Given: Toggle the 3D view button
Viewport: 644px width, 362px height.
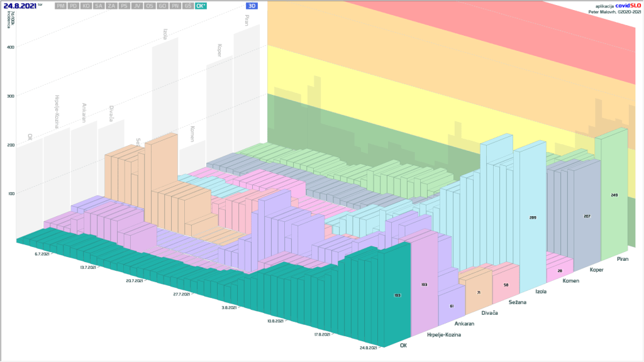Looking at the screenshot, I should [252, 6].
